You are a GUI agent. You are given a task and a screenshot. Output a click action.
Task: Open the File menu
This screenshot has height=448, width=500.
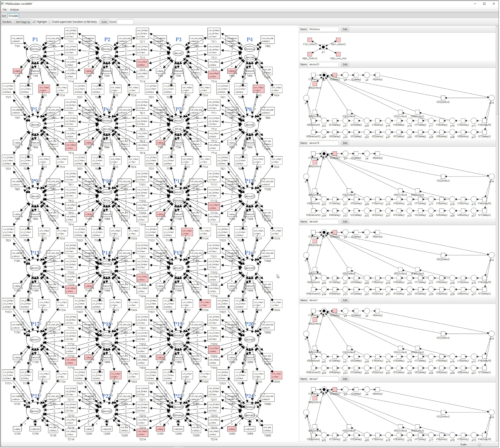point(5,10)
